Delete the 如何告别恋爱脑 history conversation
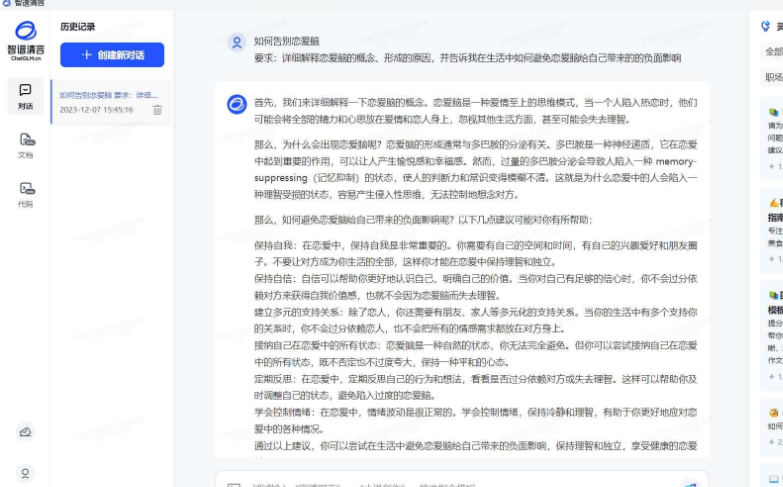Image resolution: width=783 pixels, height=487 pixels. (157, 110)
